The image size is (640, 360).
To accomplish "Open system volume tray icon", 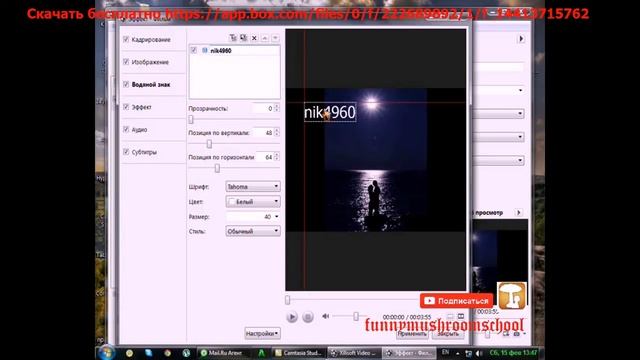I will 479,353.
